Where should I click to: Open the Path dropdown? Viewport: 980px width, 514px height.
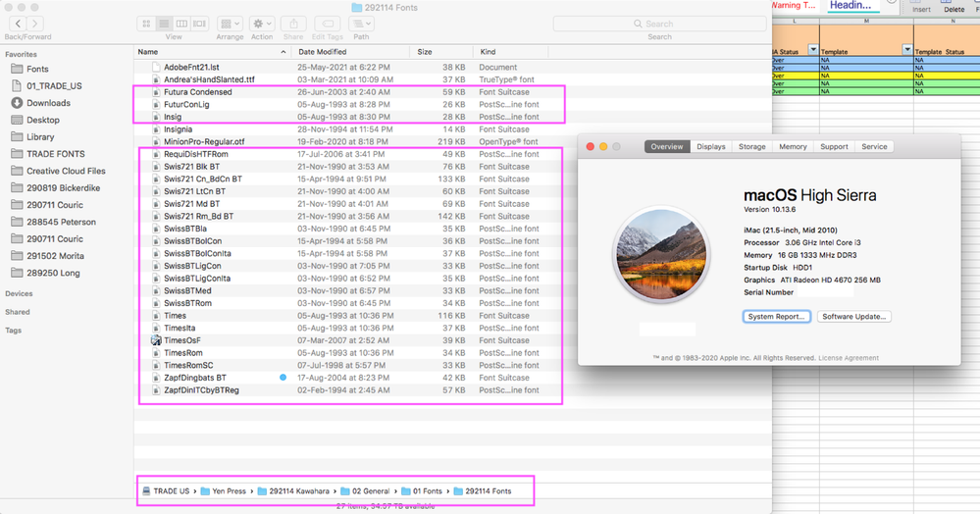(x=361, y=24)
